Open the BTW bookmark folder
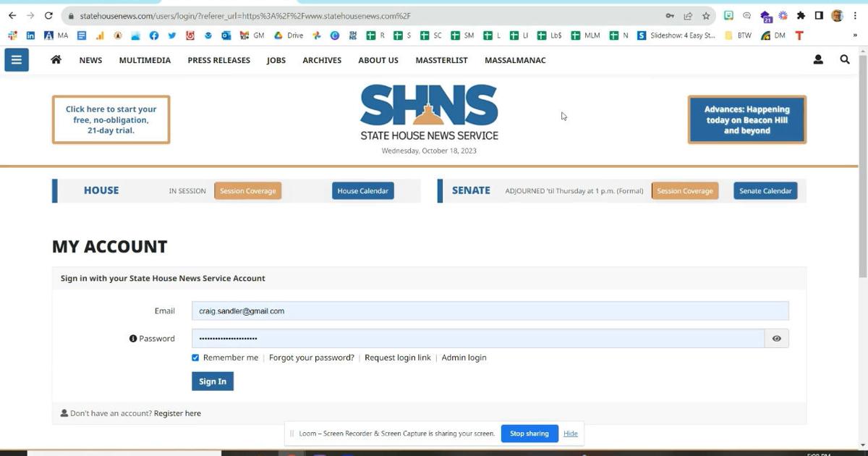Screen dimensions: 868x456 coord(738,35)
